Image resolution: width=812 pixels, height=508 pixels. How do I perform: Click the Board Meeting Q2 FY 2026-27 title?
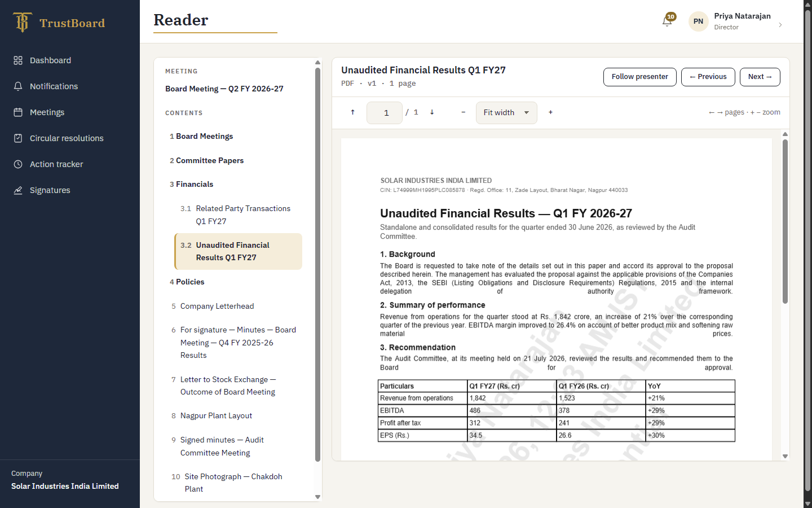point(224,89)
